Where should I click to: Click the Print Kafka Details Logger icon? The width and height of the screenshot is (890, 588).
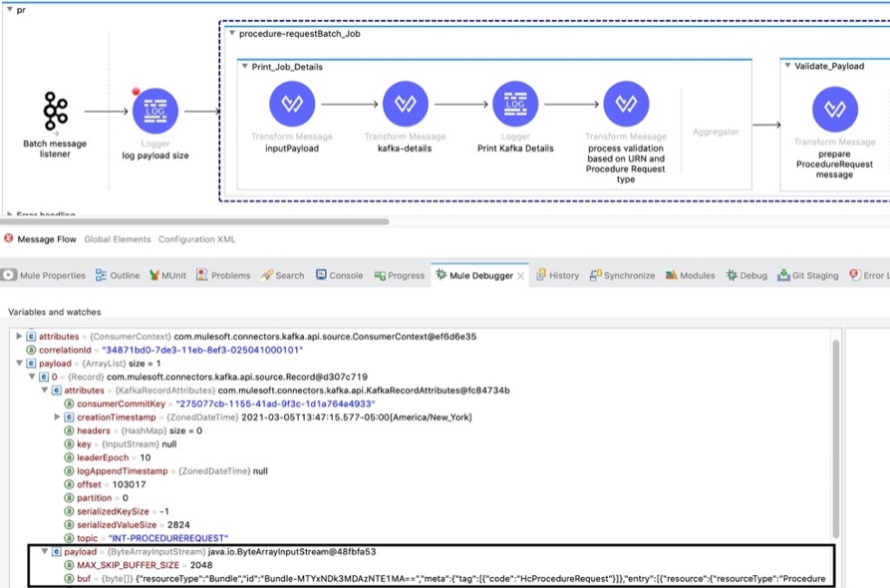(x=515, y=104)
